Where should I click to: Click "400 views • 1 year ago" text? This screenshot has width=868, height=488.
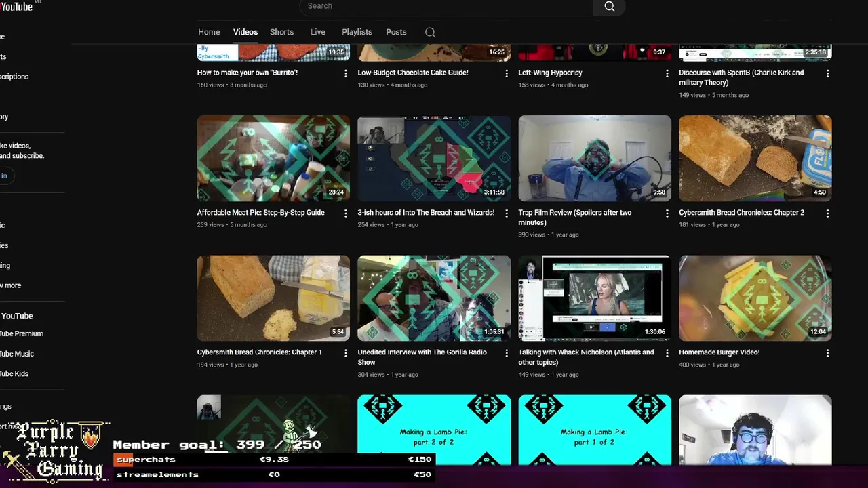[709, 365]
